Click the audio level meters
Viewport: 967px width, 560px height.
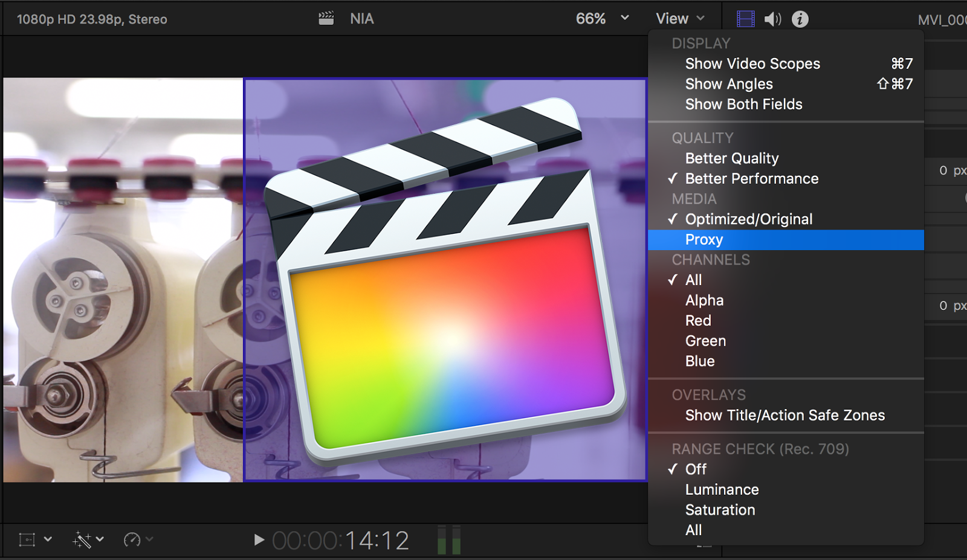click(x=448, y=539)
